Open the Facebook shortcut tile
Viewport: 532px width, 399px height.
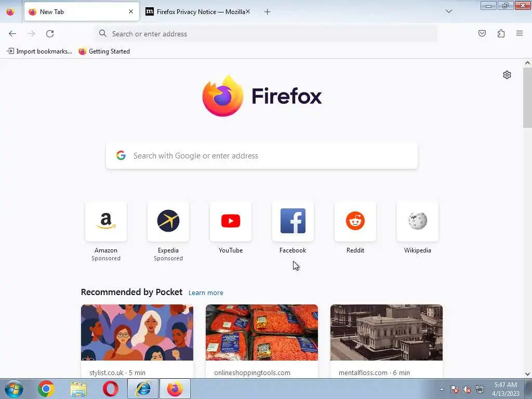click(x=293, y=221)
